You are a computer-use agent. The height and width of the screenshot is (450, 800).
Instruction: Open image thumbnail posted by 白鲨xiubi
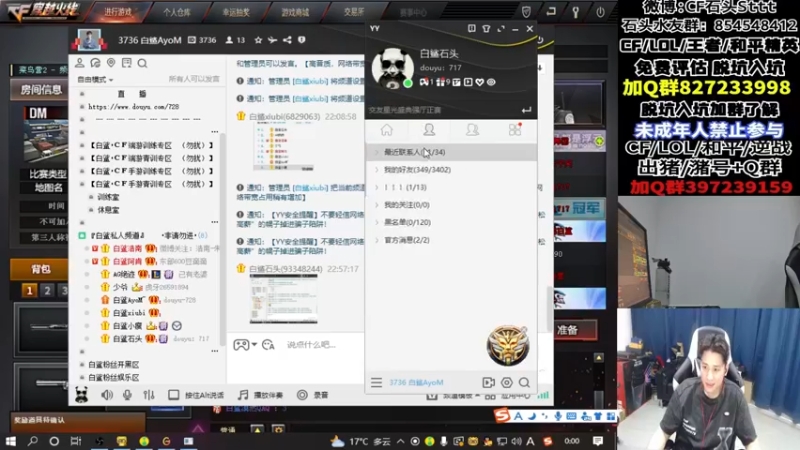pyautogui.click(x=284, y=147)
